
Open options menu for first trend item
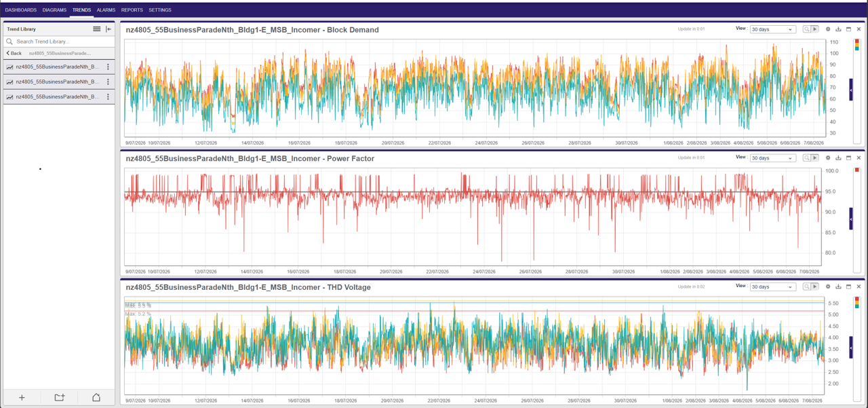point(108,67)
